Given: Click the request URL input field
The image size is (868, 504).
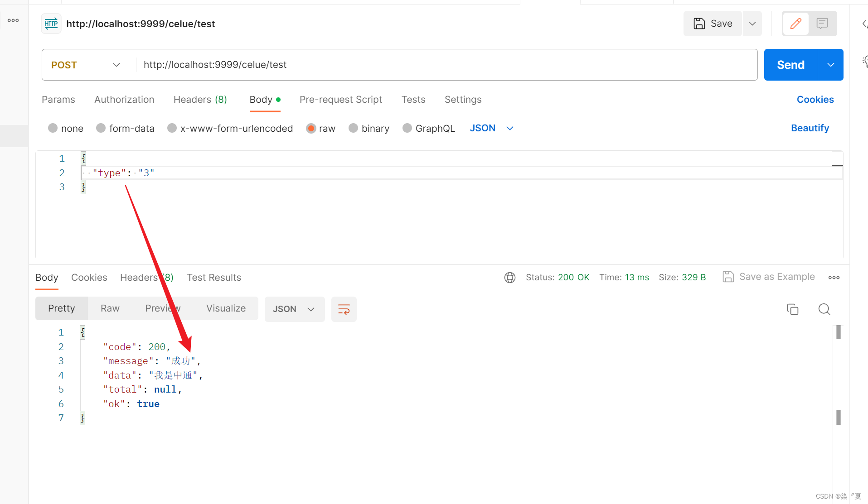Looking at the screenshot, I should point(446,65).
